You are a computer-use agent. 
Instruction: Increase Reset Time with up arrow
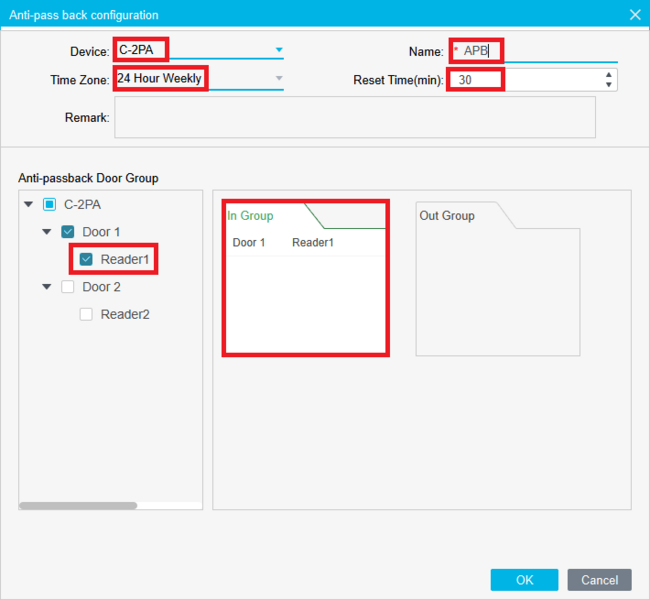609,74
